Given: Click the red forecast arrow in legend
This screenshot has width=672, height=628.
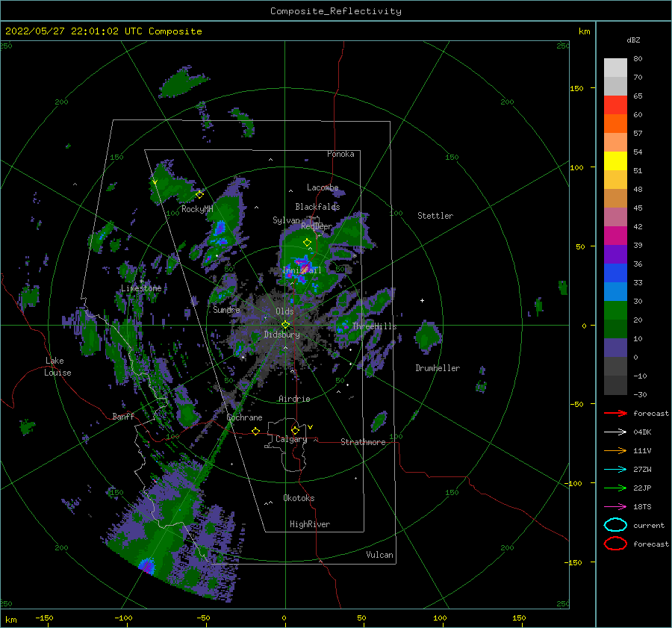Looking at the screenshot, I should pos(615,413).
